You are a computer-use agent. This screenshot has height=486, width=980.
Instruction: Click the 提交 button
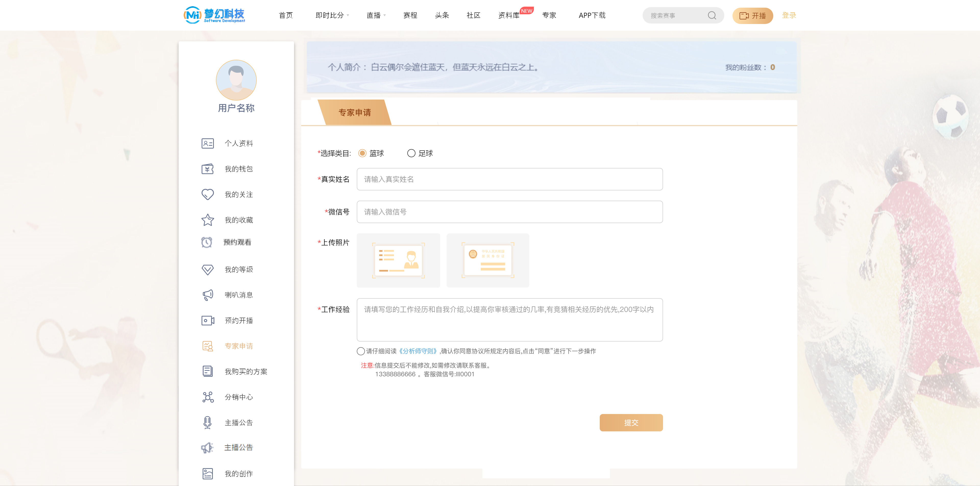pyautogui.click(x=631, y=423)
